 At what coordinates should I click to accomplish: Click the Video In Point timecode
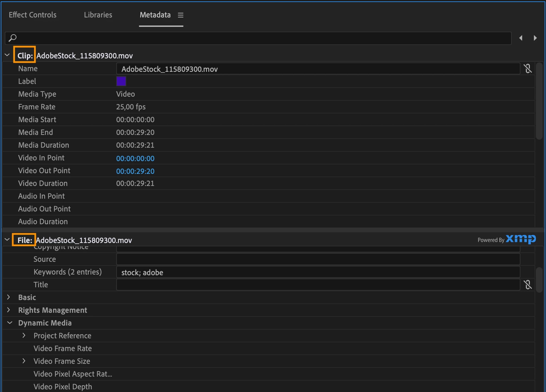135,158
